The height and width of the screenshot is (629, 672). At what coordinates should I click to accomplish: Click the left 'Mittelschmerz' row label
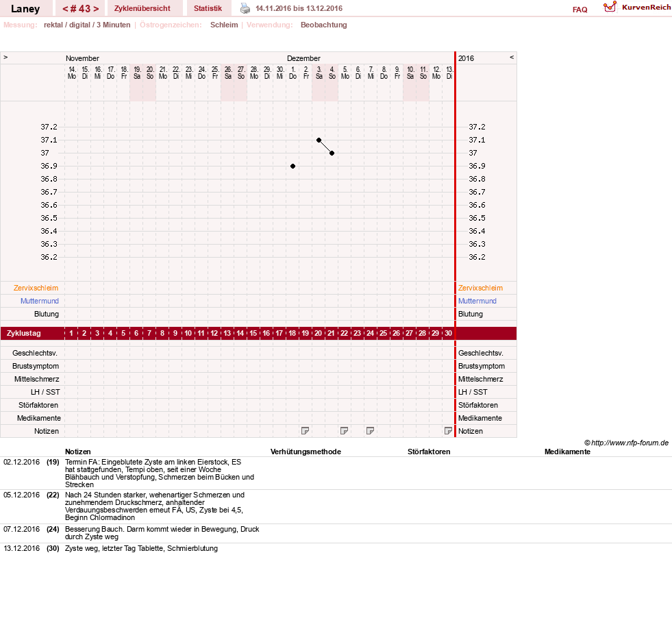(x=37, y=379)
